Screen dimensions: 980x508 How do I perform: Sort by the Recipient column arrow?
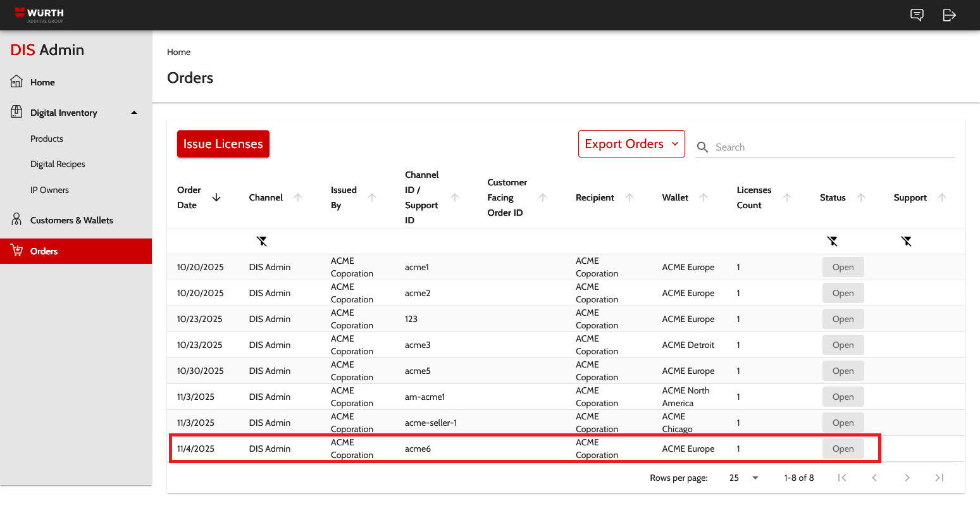pos(630,197)
